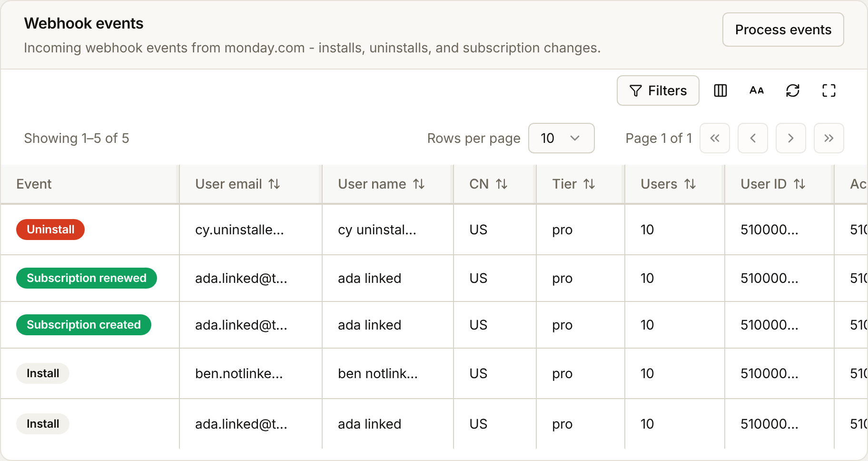Jump to last page of results

tap(829, 138)
